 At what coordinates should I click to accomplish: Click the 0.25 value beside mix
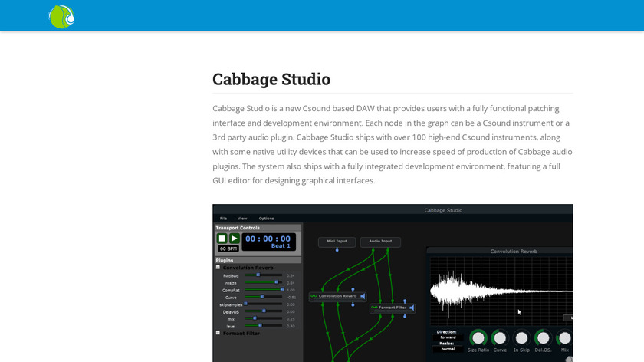291,319
